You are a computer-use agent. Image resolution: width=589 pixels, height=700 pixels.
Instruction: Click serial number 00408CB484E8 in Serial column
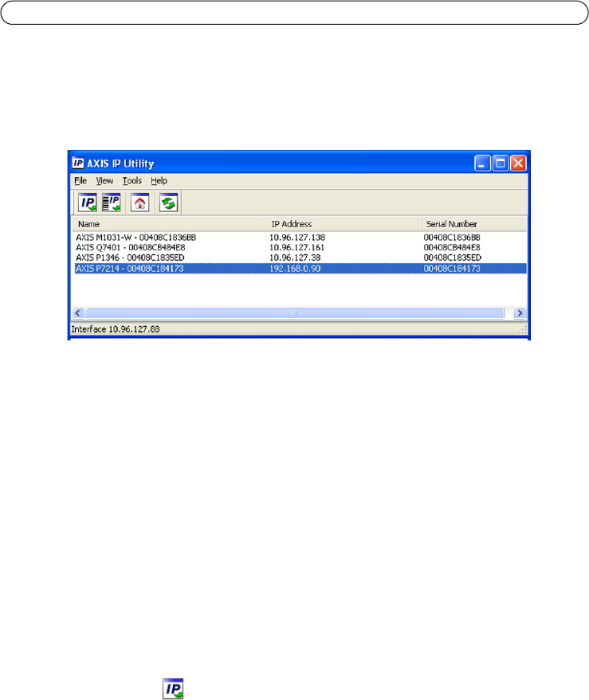[x=452, y=248]
